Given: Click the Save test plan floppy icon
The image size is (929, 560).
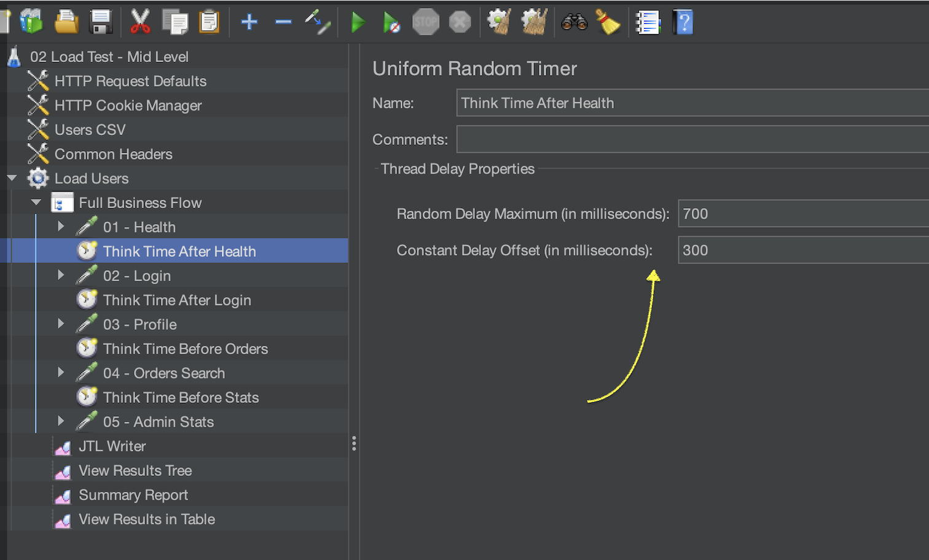Looking at the screenshot, I should tap(101, 22).
